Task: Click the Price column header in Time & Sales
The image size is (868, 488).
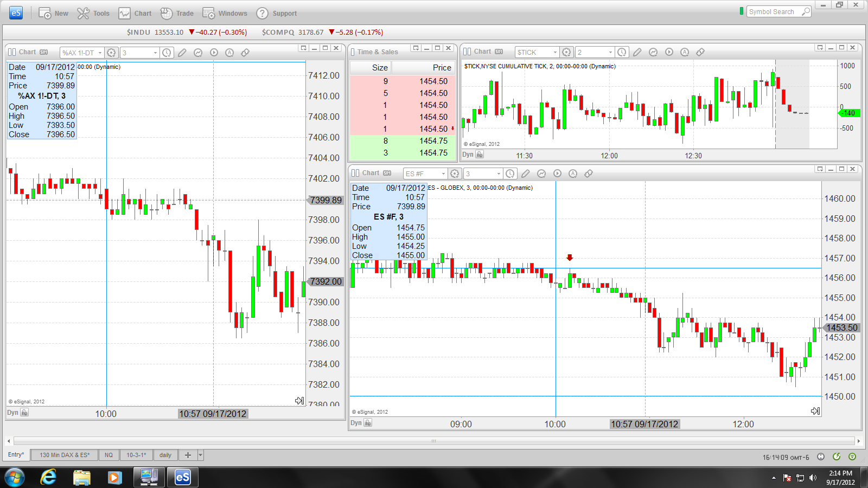Action: click(424, 68)
